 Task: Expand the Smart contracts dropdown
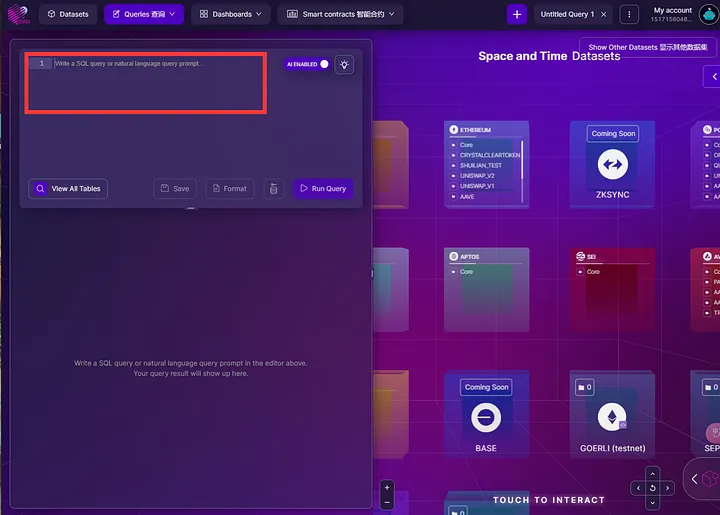click(x=340, y=14)
